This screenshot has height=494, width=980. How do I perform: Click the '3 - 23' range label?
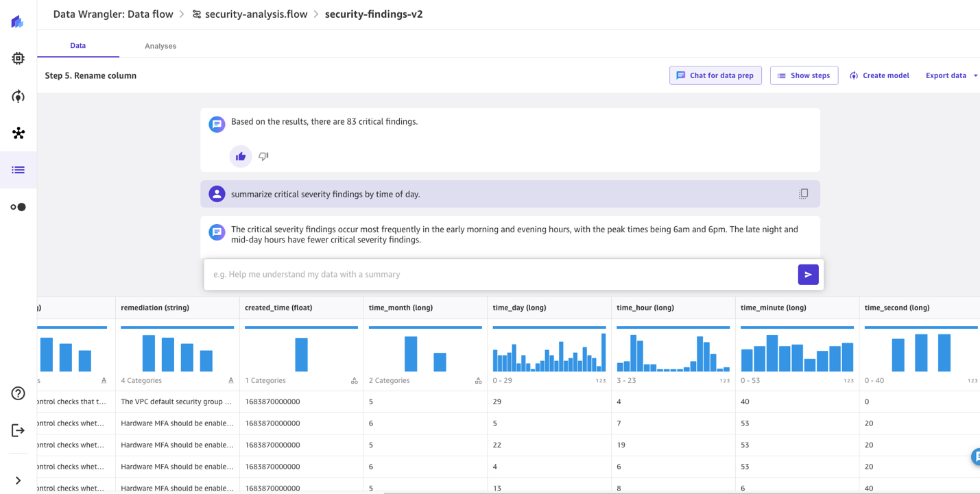[x=627, y=380]
